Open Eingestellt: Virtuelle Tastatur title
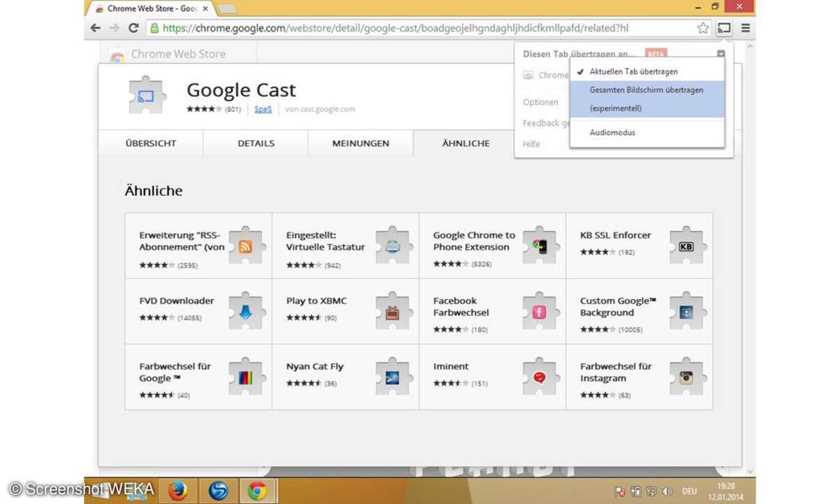This screenshot has width=840, height=504. (325, 241)
